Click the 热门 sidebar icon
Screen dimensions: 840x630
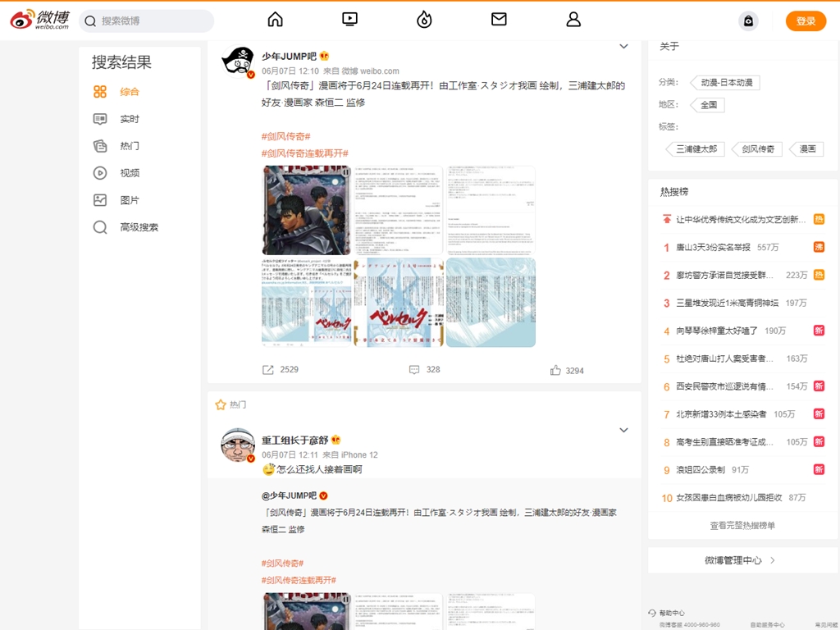coord(99,146)
